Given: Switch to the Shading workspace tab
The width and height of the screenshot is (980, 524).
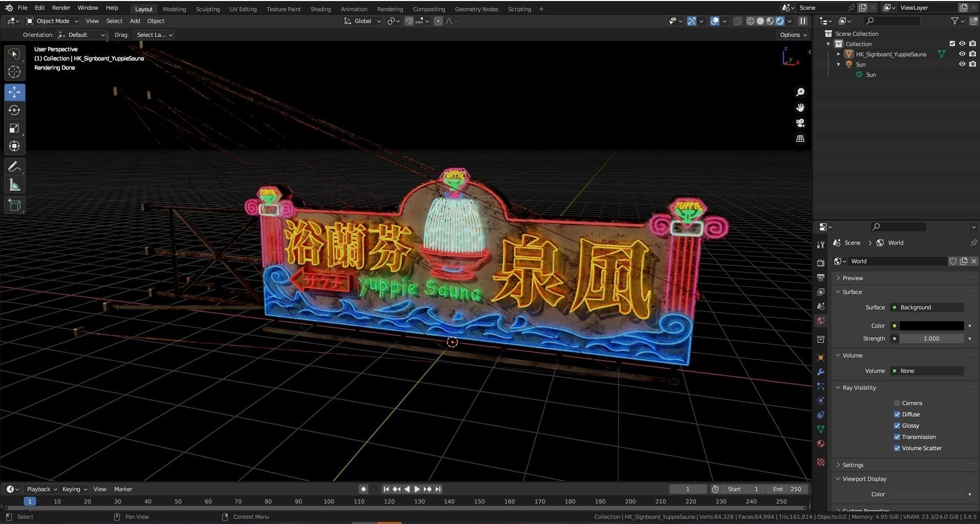Looking at the screenshot, I should pyautogui.click(x=321, y=9).
